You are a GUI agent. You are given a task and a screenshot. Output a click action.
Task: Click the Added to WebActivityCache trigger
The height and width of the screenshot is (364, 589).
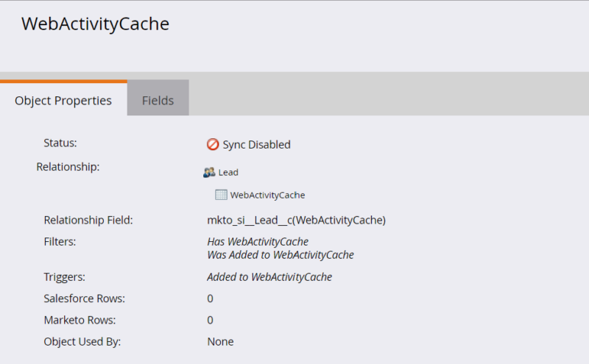coord(269,277)
